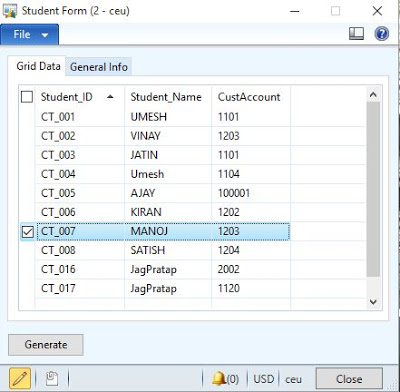This screenshot has width=400, height=392.
Task: Click the grid scrollbar down arrow
Action: 373,302
